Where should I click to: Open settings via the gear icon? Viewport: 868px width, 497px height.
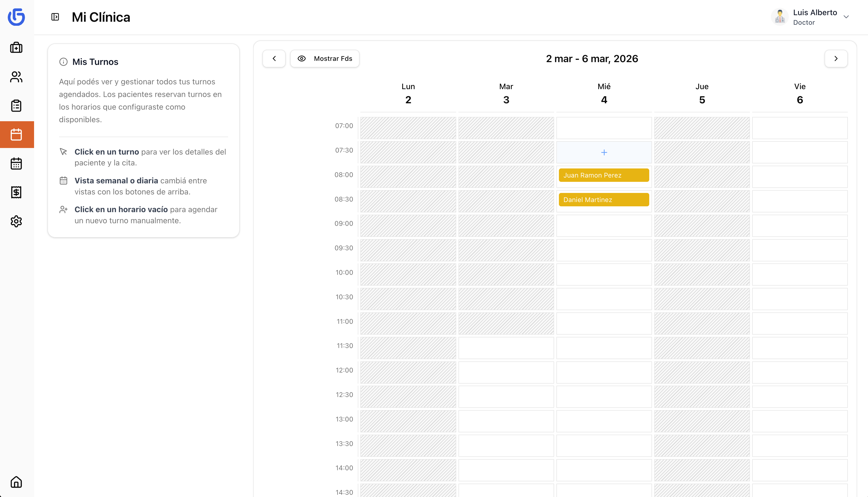(16, 221)
